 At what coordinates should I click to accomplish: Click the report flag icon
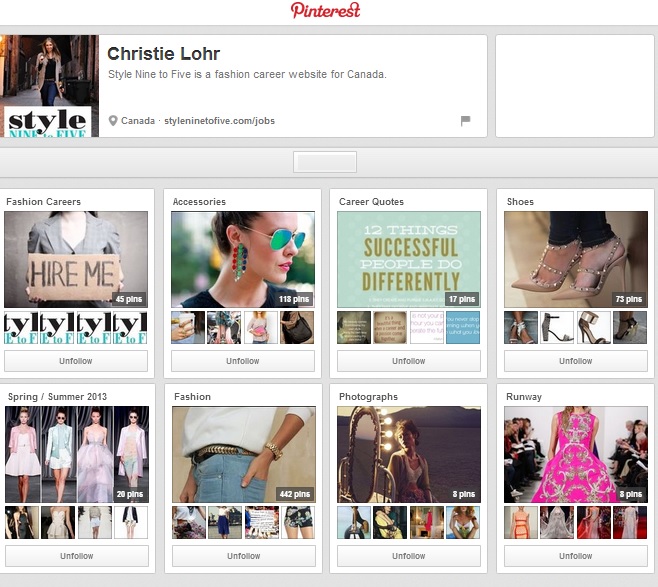pyautogui.click(x=465, y=121)
